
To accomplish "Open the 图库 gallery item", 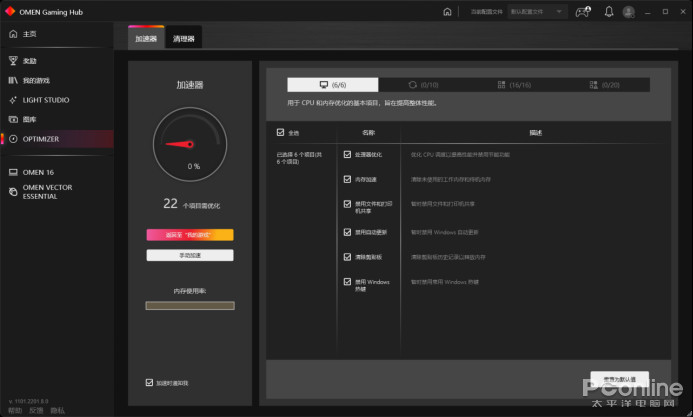I will tap(29, 119).
